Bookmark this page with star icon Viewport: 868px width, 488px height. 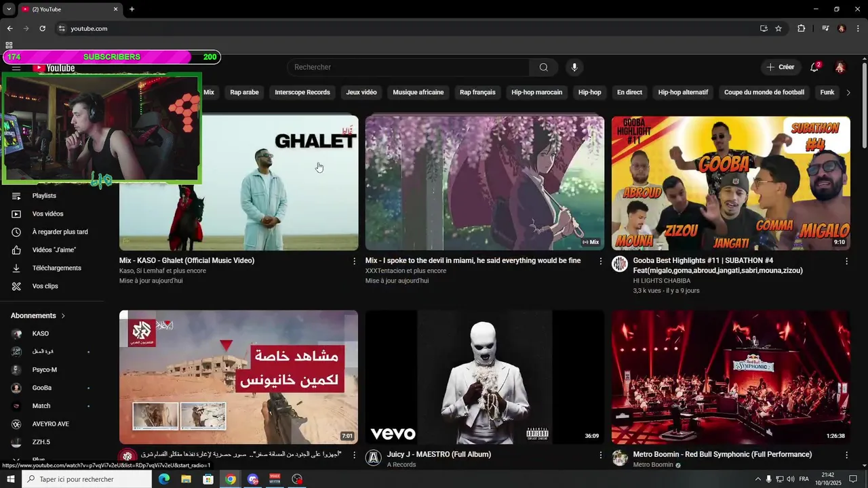[778, 28]
